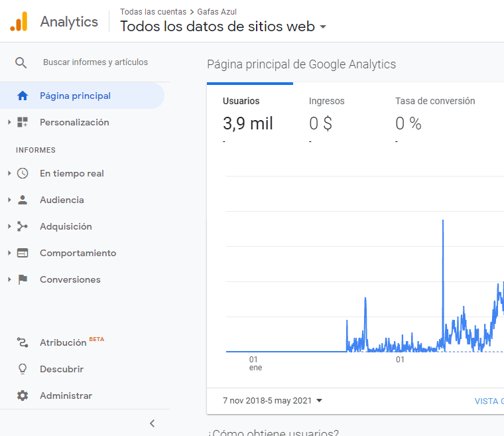Click the person icon for Audiencia
504x436 pixels.
click(23, 200)
